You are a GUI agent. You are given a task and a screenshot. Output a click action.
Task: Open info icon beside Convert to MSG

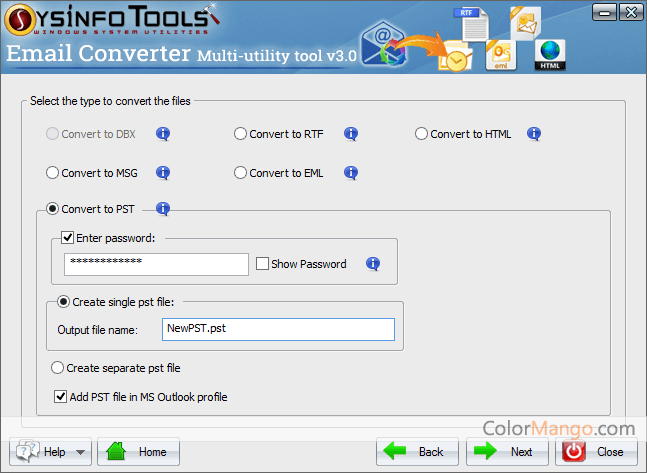(163, 173)
